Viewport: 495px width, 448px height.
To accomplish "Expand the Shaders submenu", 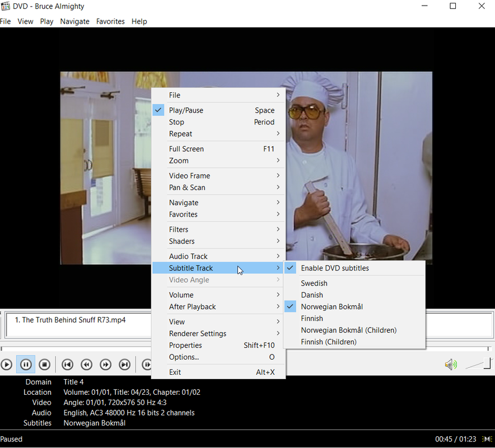I will 218,241.
